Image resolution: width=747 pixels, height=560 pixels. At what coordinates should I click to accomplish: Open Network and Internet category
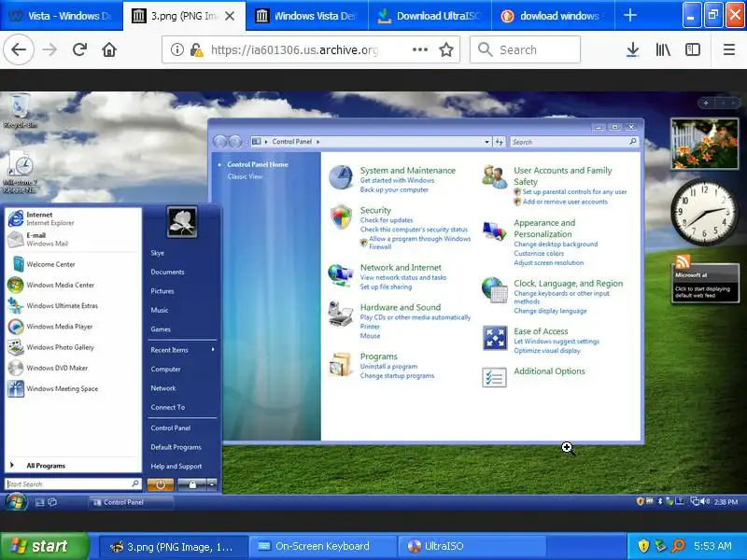click(401, 267)
